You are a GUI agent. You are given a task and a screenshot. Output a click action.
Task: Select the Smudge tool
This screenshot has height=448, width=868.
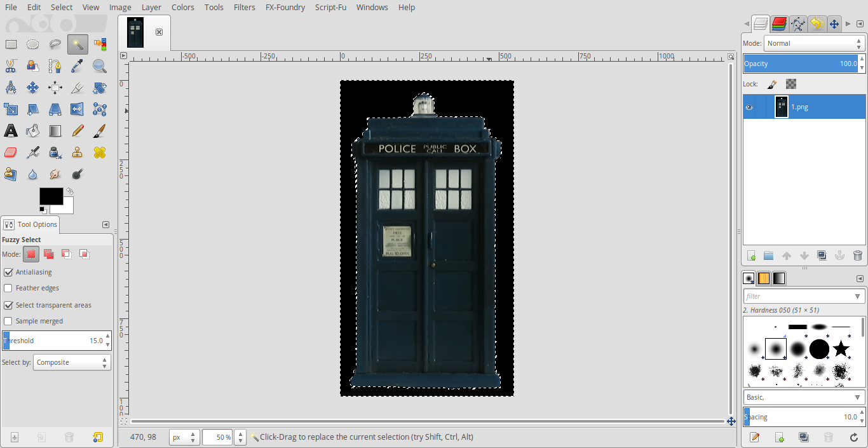click(55, 174)
